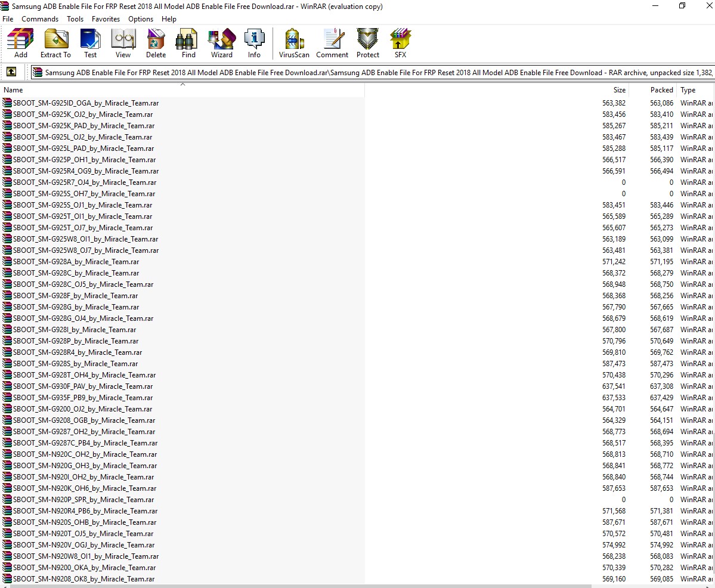Click icon of SBOOT_SM-G9287C_PB4_by_Miracle_Team.rar
Image resolution: width=715 pixels, height=588 pixels.
pyautogui.click(x=7, y=443)
